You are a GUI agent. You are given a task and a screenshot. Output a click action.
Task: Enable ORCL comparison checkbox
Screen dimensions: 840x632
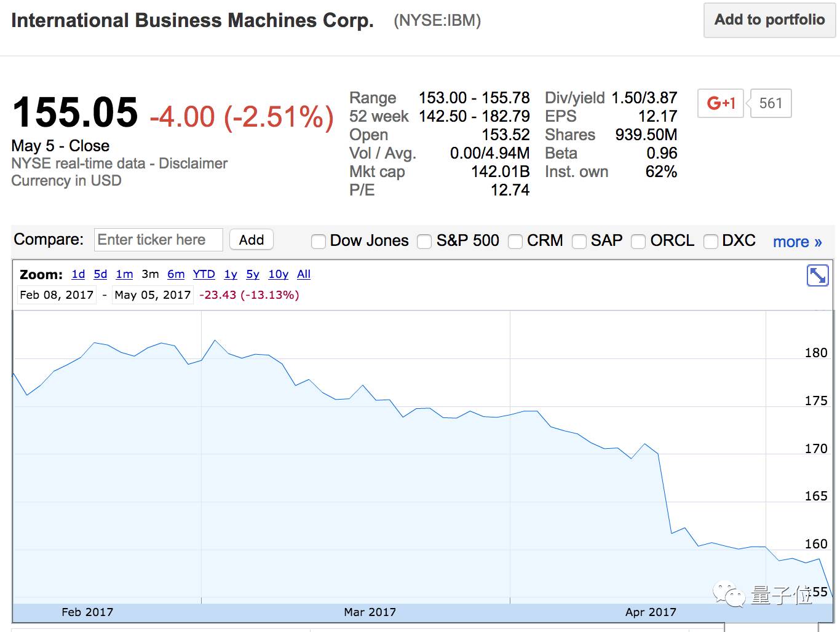[639, 242]
